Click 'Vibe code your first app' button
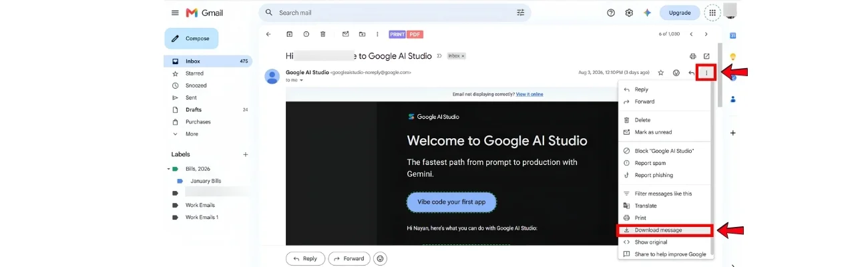The width and height of the screenshot is (868, 267). [x=451, y=202]
